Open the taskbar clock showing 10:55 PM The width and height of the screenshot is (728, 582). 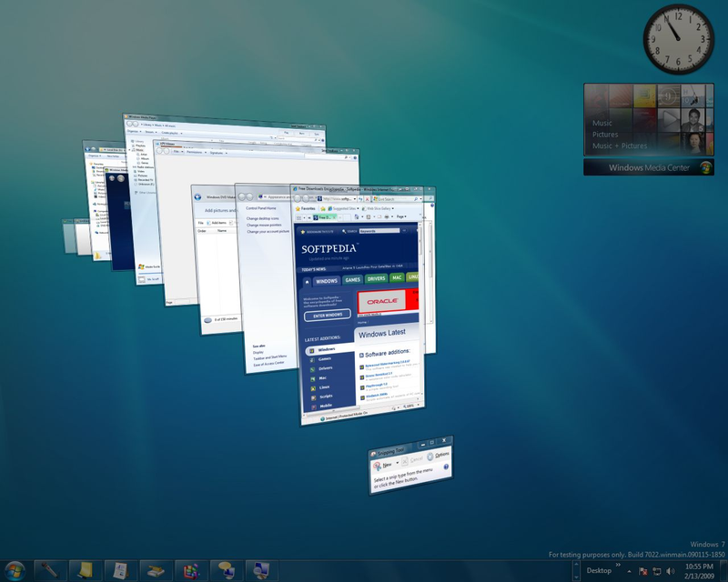click(699, 571)
